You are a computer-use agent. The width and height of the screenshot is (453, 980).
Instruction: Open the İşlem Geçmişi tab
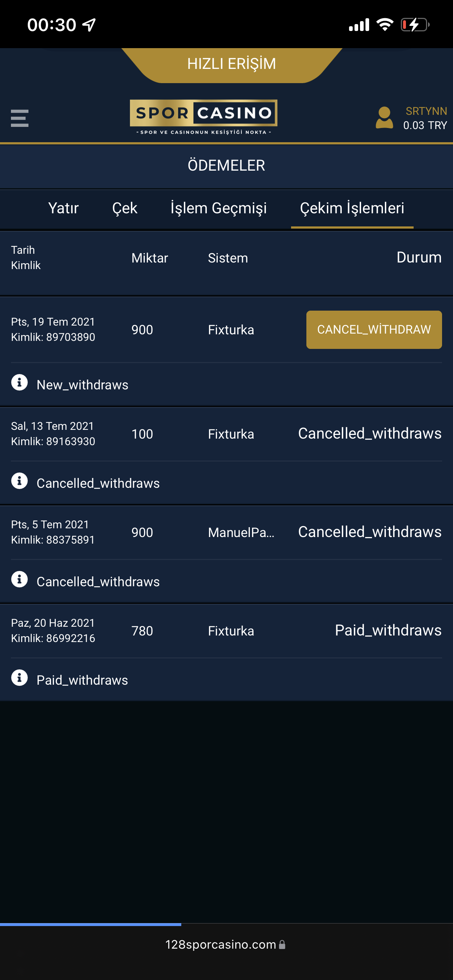218,208
